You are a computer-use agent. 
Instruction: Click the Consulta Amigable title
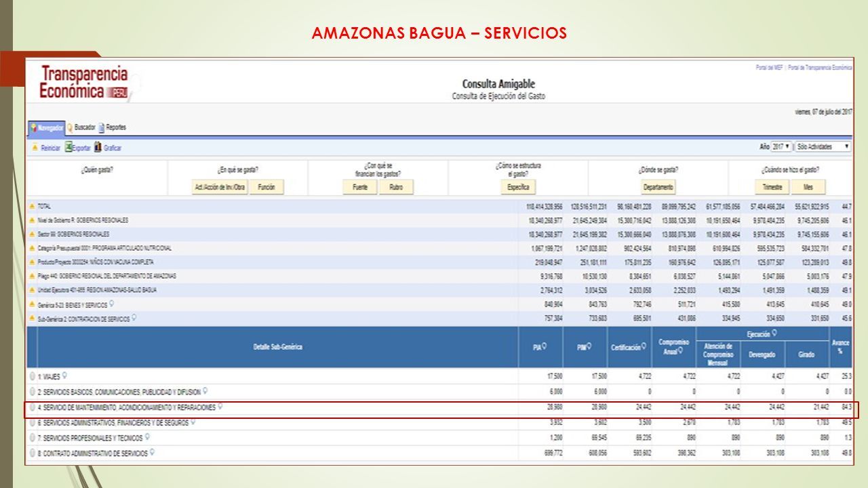[x=498, y=85]
